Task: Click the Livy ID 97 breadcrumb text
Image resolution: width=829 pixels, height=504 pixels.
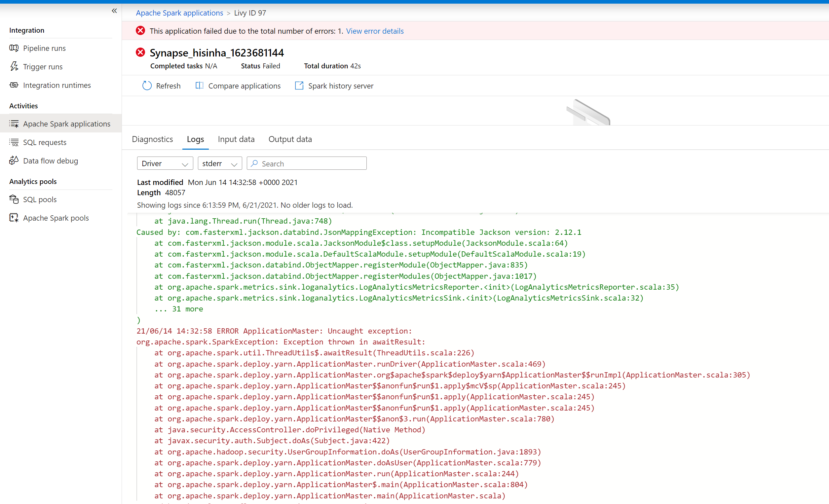Action: [x=250, y=13]
